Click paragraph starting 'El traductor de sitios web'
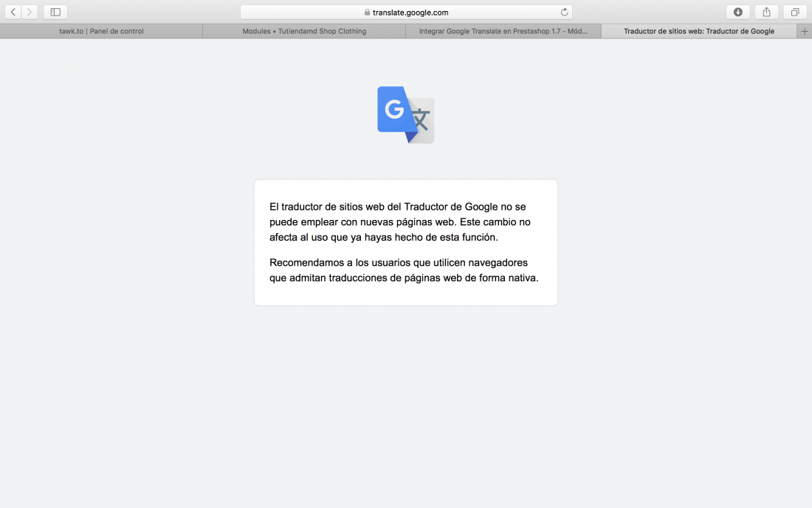 400,222
